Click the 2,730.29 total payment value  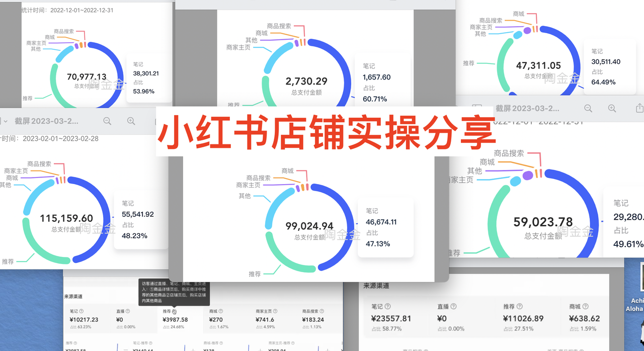point(306,81)
